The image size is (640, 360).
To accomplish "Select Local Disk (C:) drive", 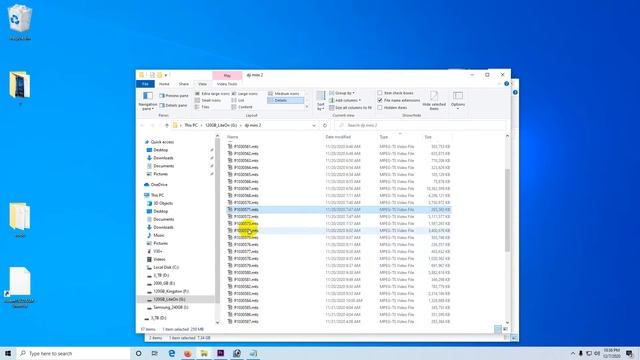I will (x=166, y=267).
